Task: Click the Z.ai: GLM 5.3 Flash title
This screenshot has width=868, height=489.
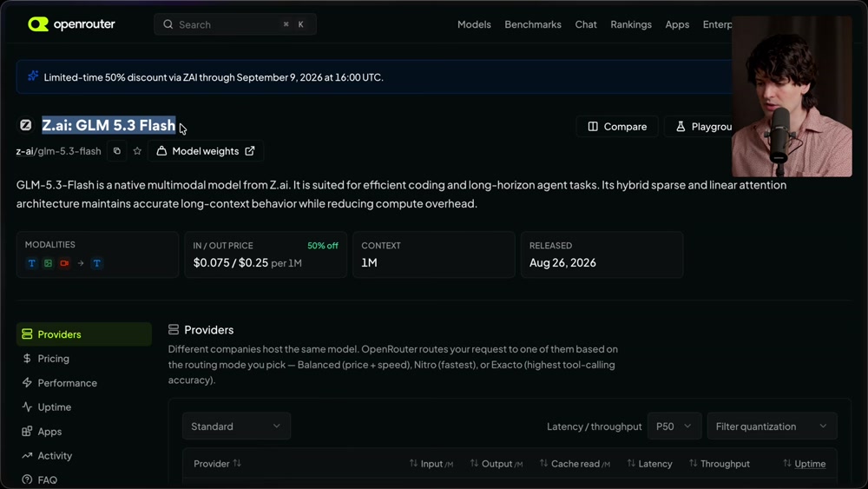Action: coord(108,125)
